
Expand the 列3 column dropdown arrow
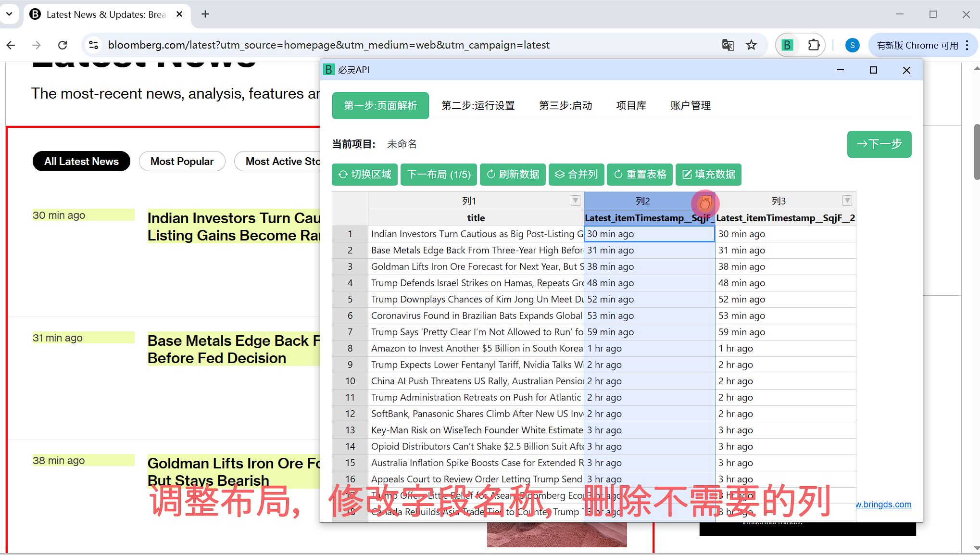847,201
